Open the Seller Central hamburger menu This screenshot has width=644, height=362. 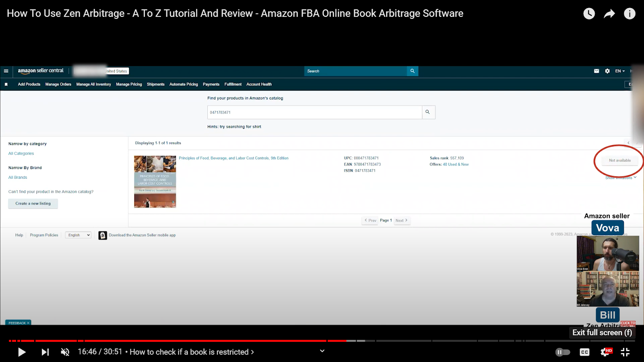6,71
